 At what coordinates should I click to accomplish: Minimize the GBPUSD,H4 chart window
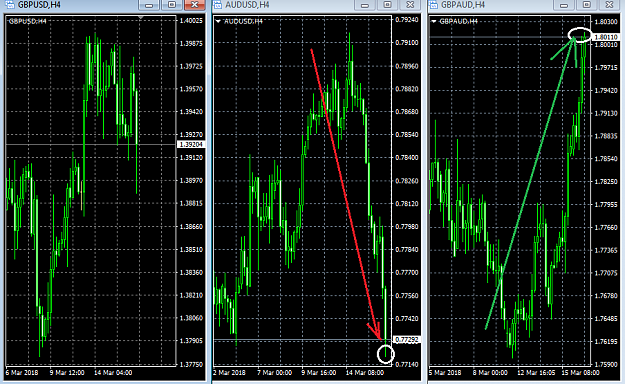[149, 5]
